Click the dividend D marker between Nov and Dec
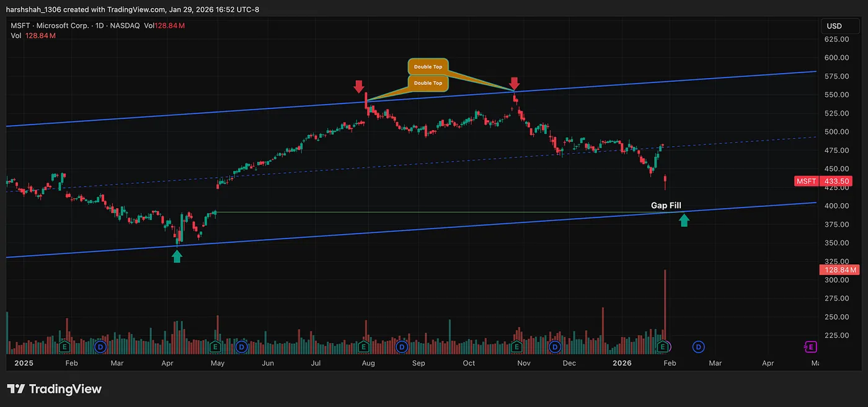Image resolution: width=868 pixels, height=407 pixels. click(554, 346)
